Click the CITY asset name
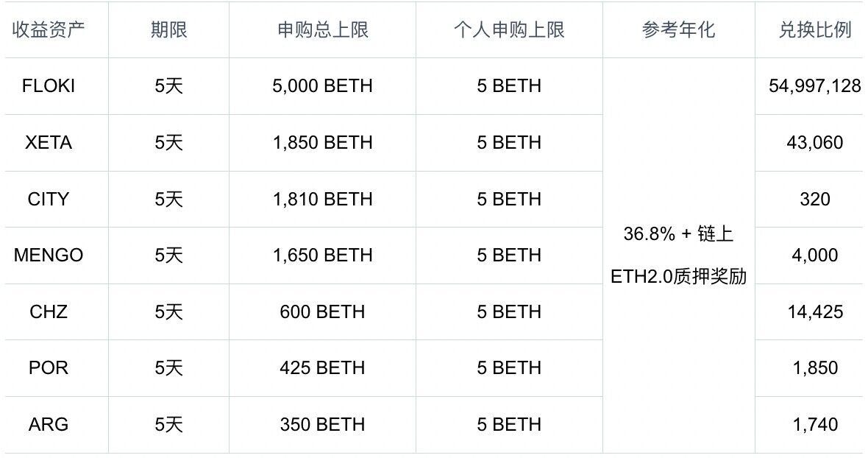Screen dimensions: 868x458 tap(49, 199)
